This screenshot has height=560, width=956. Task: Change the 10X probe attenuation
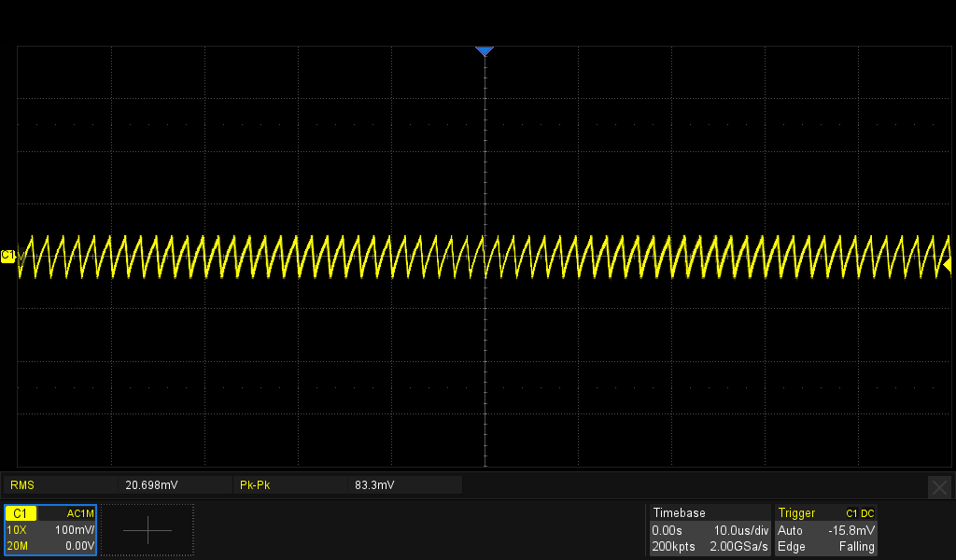click(x=17, y=530)
